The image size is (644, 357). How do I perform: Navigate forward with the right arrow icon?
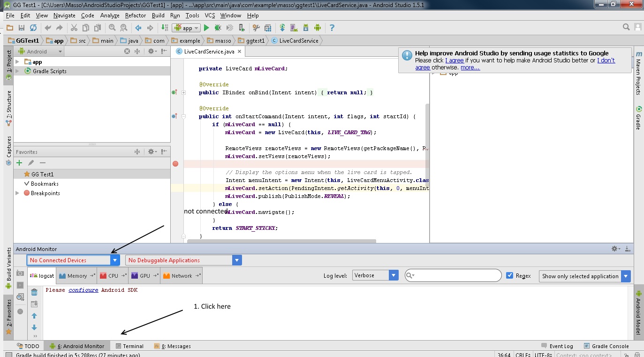tap(150, 28)
